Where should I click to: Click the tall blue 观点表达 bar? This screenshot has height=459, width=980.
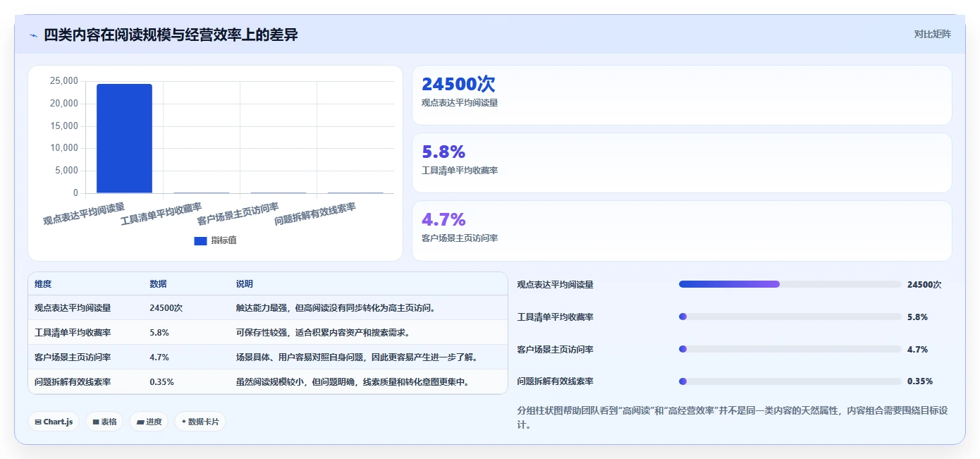click(124, 138)
